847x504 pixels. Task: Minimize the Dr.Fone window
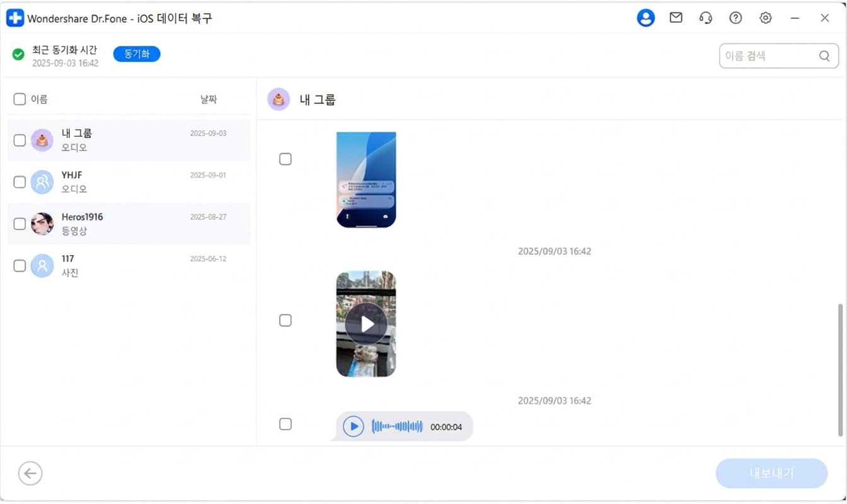(x=795, y=18)
